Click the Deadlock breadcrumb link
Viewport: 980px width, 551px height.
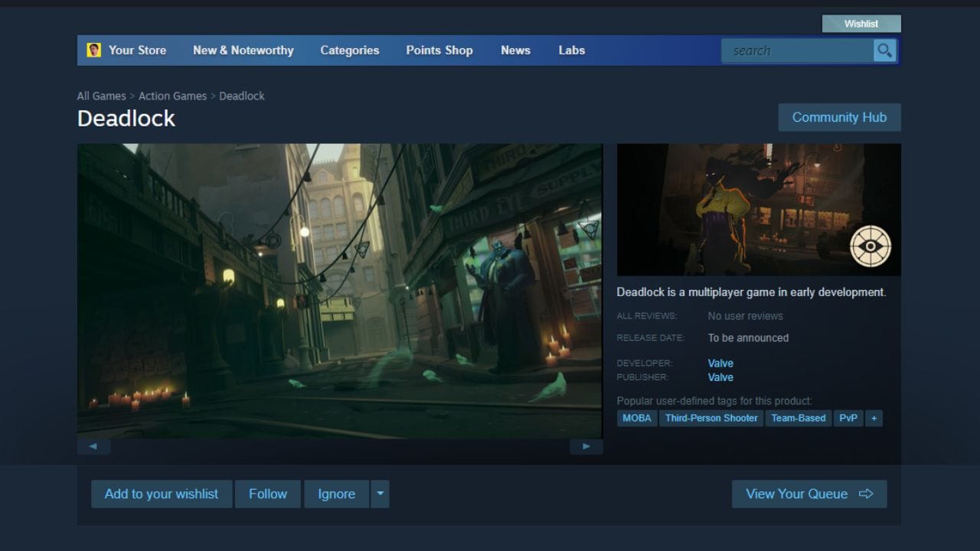[242, 96]
